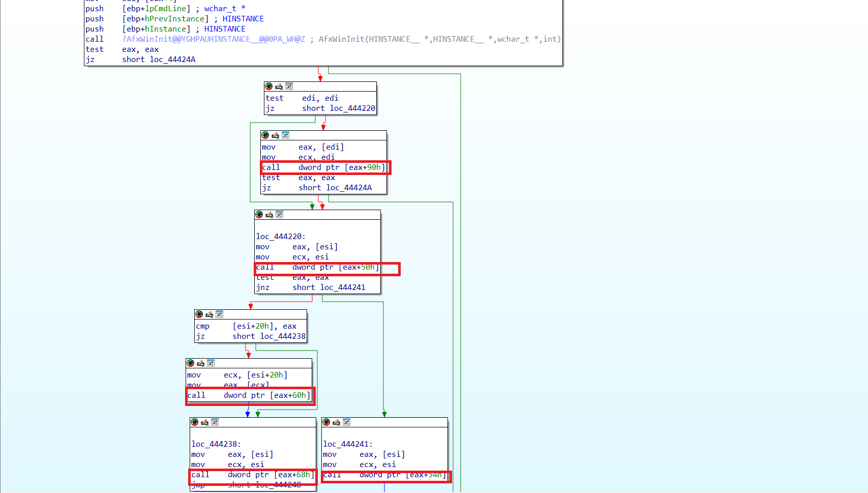The height and width of the screenshot is (493, 868).
Task: Click 'jz short loc_444238' instruction
Action: point(251,336)
